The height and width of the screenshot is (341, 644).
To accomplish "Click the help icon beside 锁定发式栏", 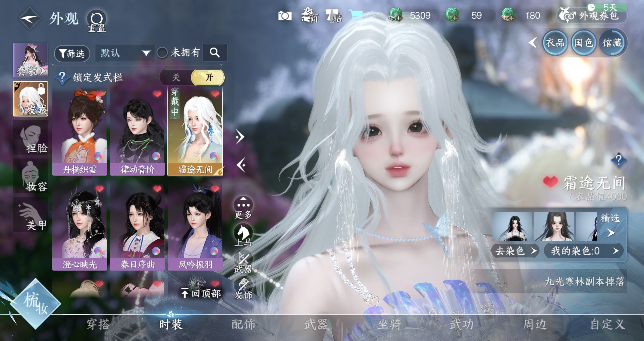I will click(x=62, y=77).
